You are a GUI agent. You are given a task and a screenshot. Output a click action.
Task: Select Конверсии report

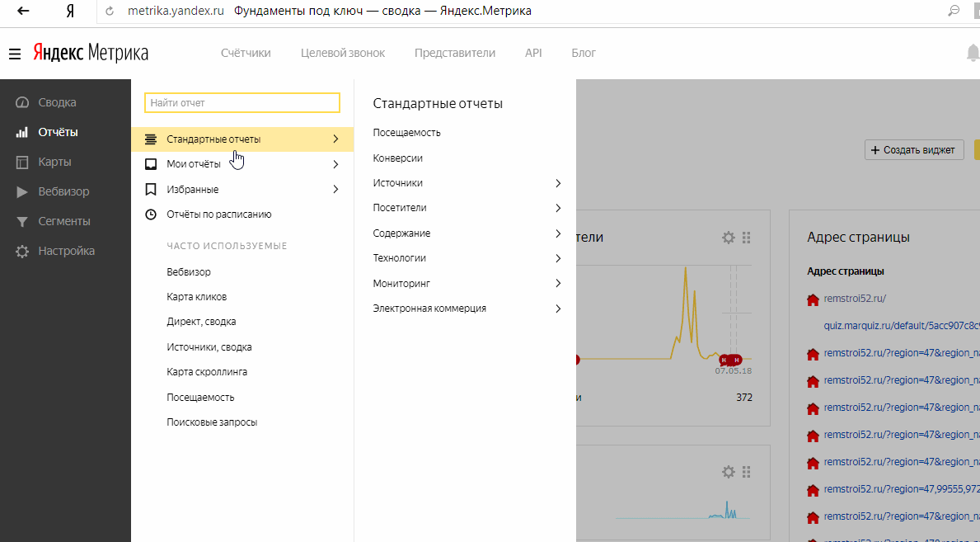[x=397, y=158]
